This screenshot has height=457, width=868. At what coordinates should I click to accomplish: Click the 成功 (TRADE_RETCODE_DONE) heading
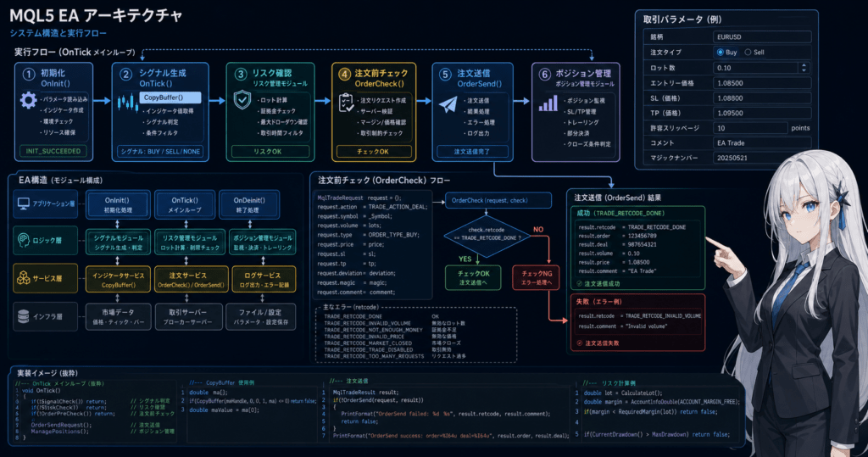[x=620, y=214]
